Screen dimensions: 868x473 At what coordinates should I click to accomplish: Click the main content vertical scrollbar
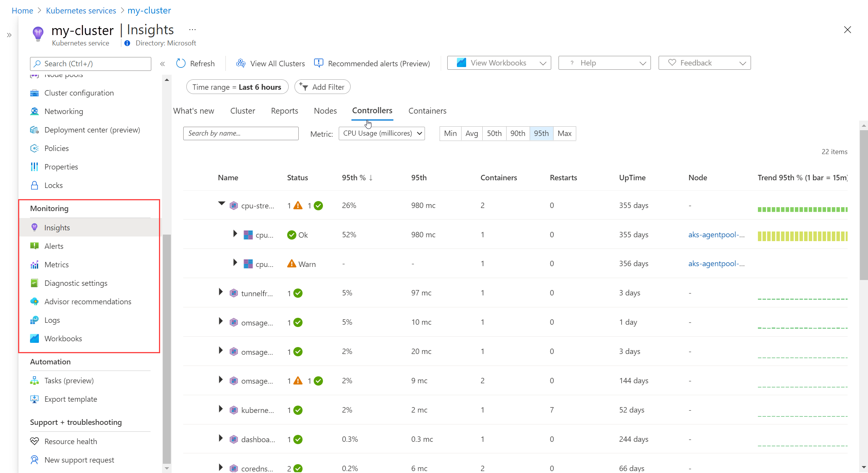(x=864, y=205)
